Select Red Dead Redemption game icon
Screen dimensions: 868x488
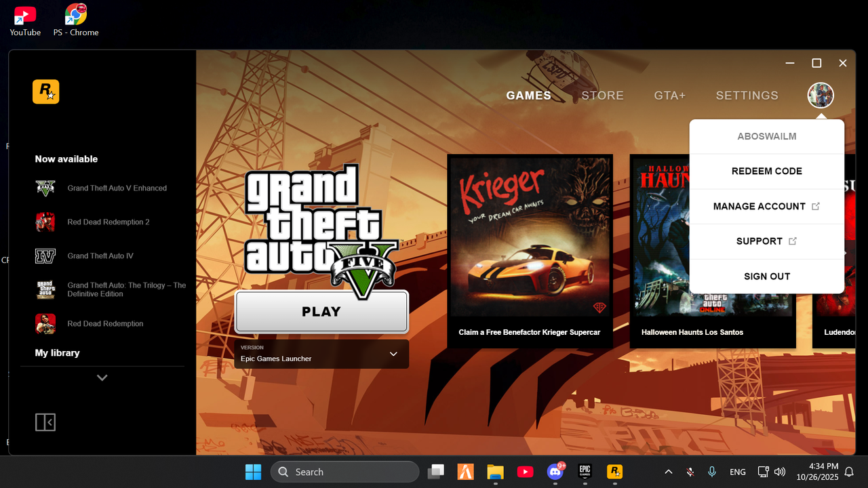click(45, 324)
